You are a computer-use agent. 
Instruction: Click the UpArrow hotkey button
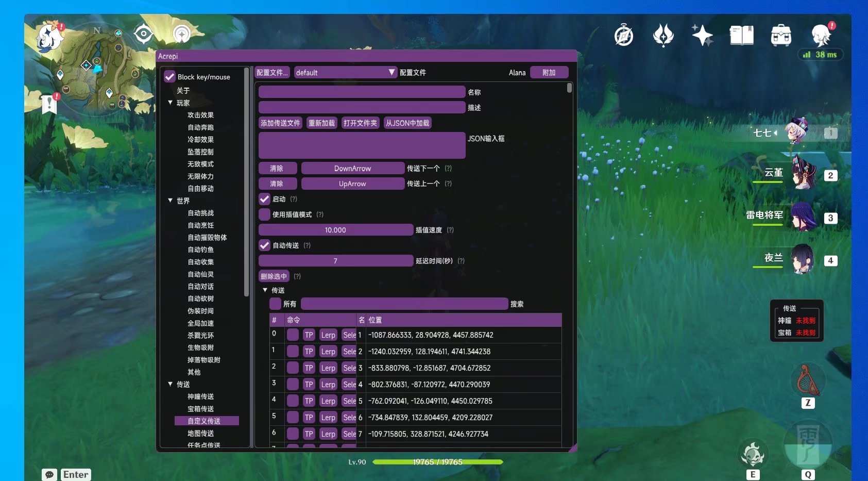353,184
